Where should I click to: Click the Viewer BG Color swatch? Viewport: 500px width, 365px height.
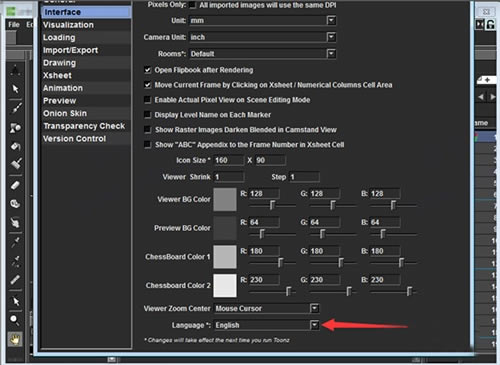click(x=225, y=199)
